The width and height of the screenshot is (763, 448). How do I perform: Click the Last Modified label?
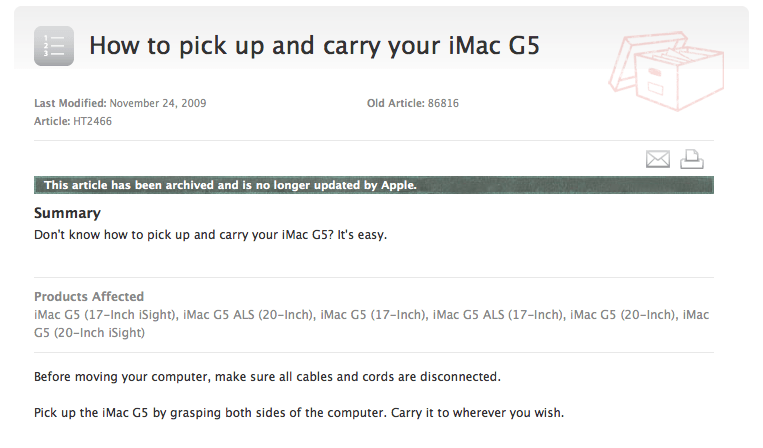point(70,103)
